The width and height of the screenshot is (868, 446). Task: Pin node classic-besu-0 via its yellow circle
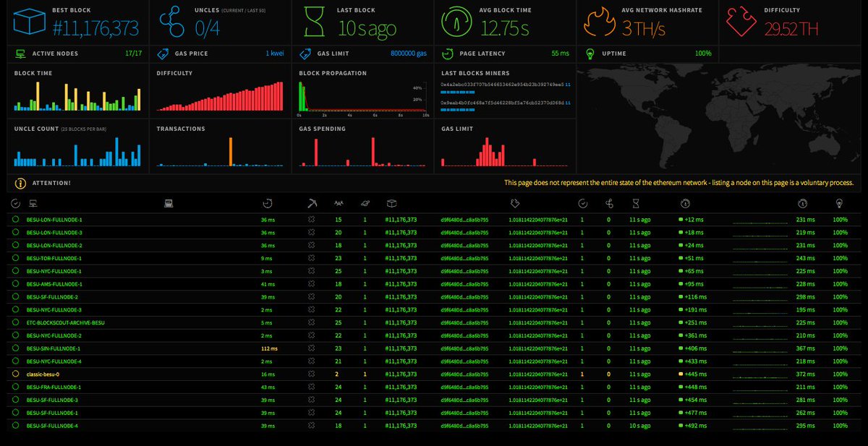click(15, 374)
